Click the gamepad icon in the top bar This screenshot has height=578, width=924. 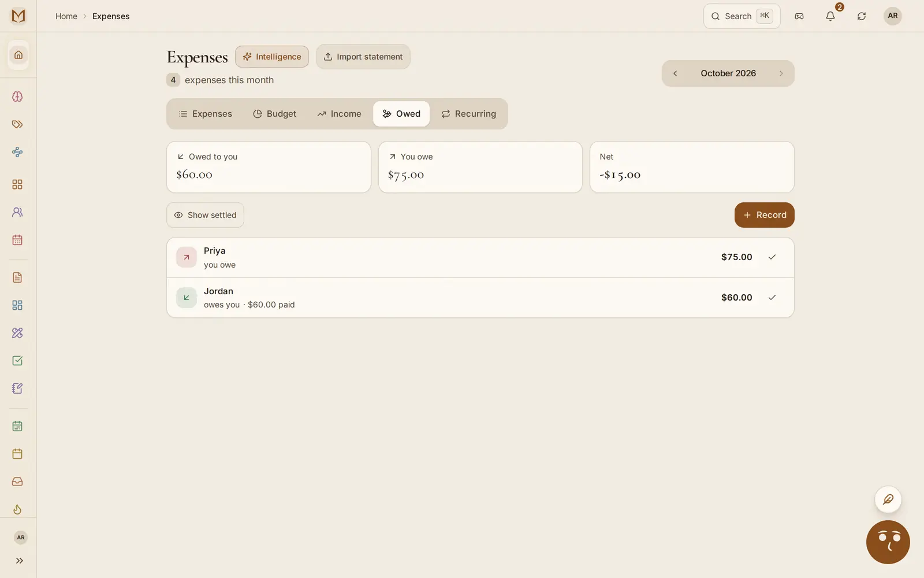pyautogui.click(x=799, y=16)
